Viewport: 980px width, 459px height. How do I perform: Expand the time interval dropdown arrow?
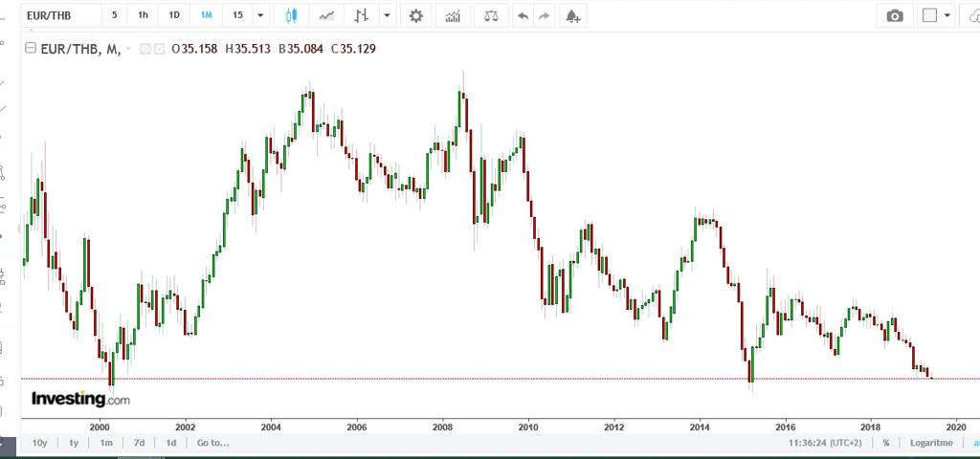pos(259,15)
